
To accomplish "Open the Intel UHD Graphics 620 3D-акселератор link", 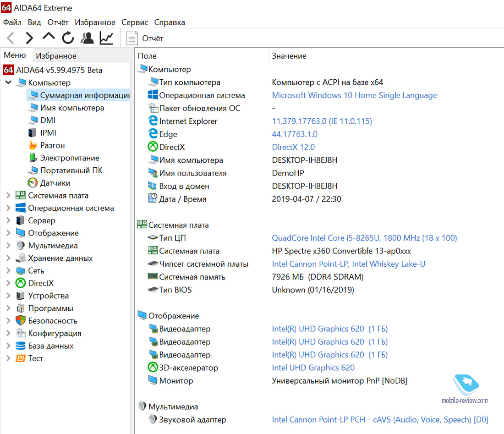I will coord(313,368).
